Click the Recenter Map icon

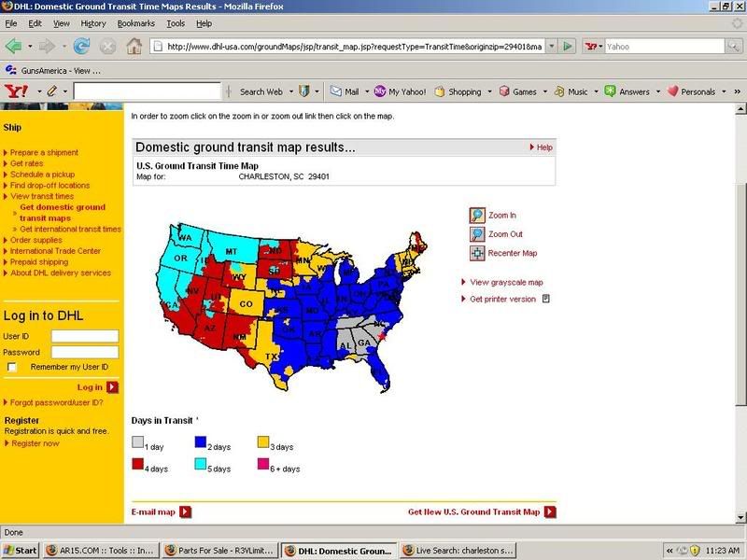477,253
